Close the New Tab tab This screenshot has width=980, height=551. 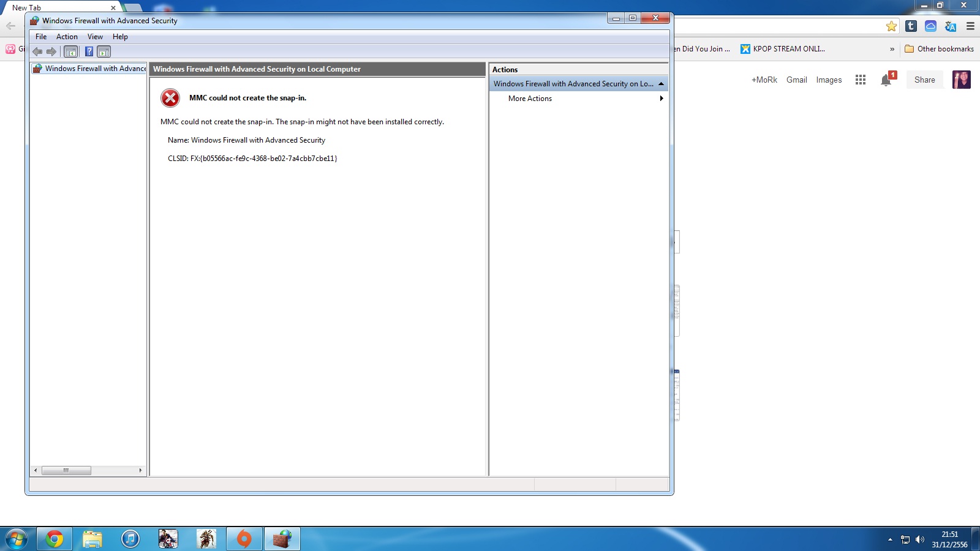coord(113,8)
